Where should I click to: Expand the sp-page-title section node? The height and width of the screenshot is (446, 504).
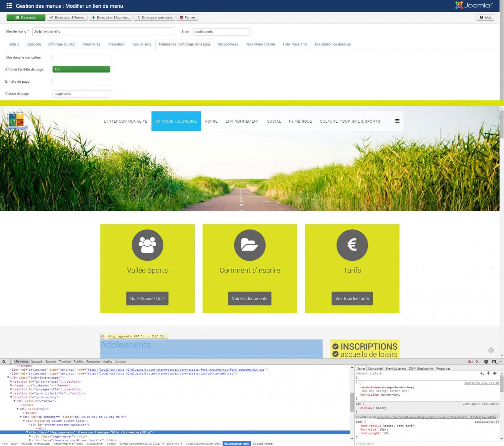point(11,389)
